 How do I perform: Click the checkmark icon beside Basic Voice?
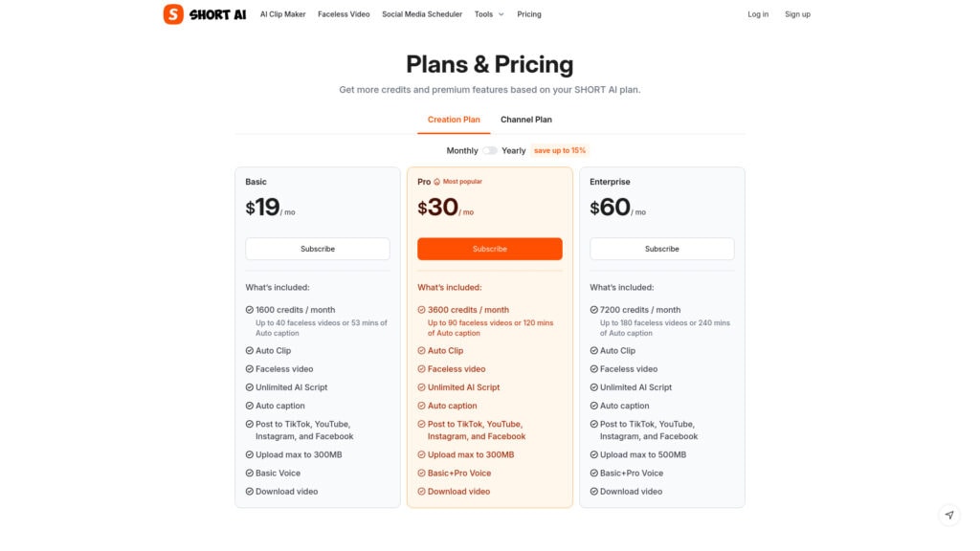pyautogui.click(x=250, y=474)
